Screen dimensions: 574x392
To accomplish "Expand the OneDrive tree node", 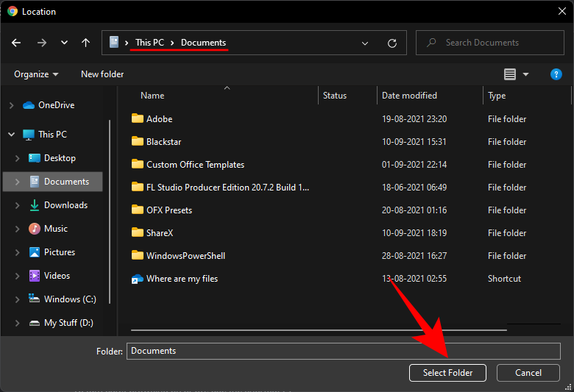I will pyautogui.click(x=11, y=105).
